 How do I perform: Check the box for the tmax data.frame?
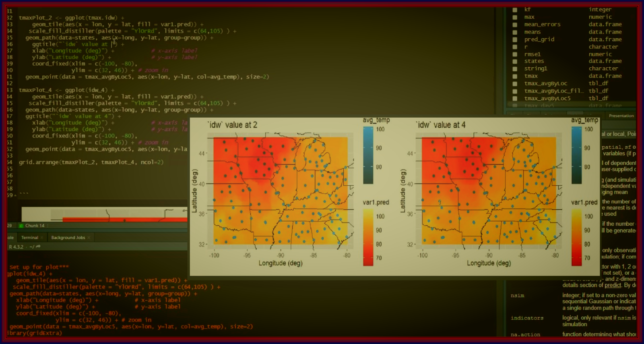coord(515,76)
